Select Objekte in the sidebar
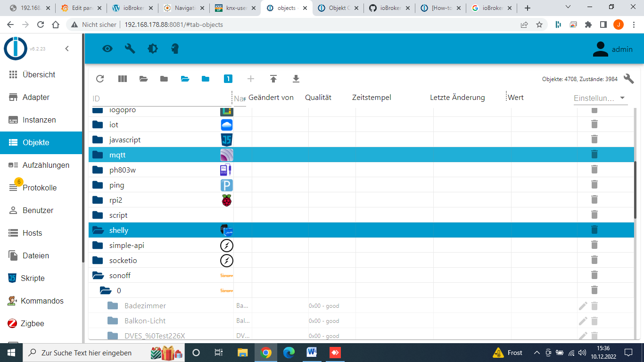Viewport: 644px width, 362px height. pos(41,142)
